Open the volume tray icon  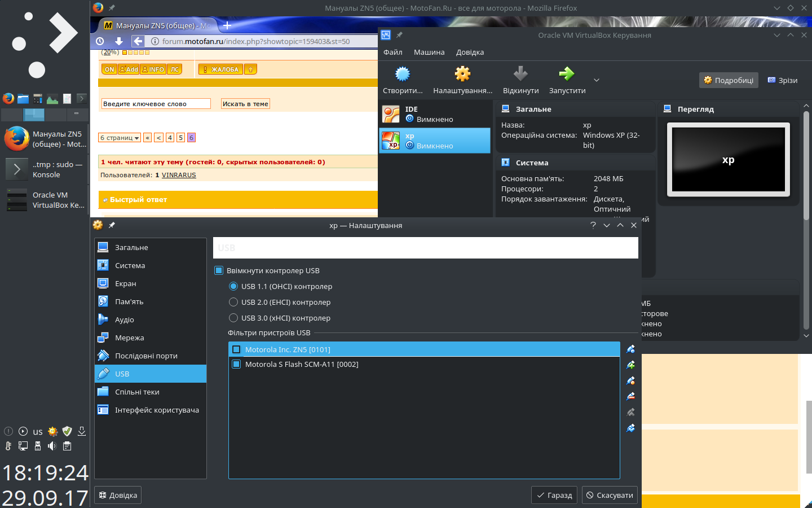pyautogui.click(x=52, y=446)
